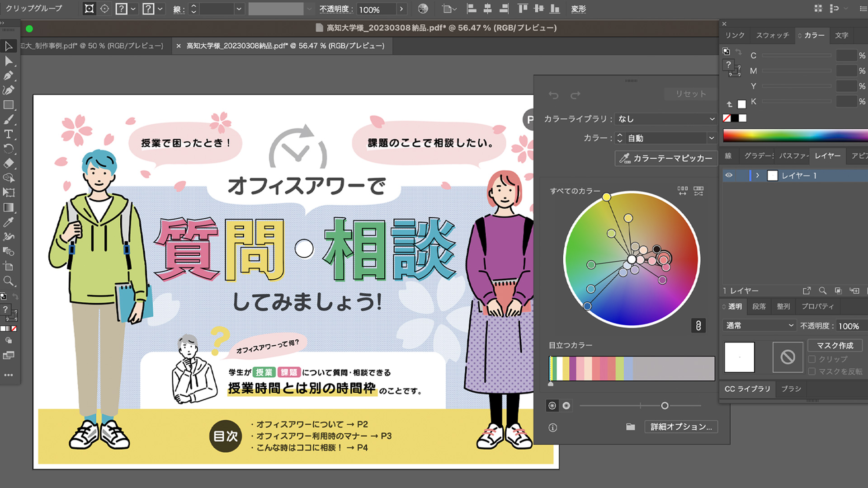This screenshot has width=868, height=488.
Task: Open stroke weight dropdown in control bar
Action: (x=239, y=9)
